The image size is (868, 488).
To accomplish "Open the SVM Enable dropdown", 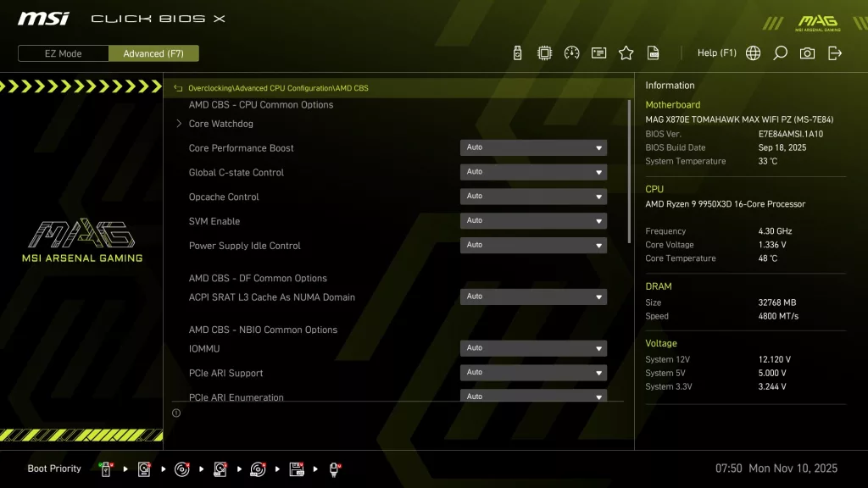I will [532, 220].
